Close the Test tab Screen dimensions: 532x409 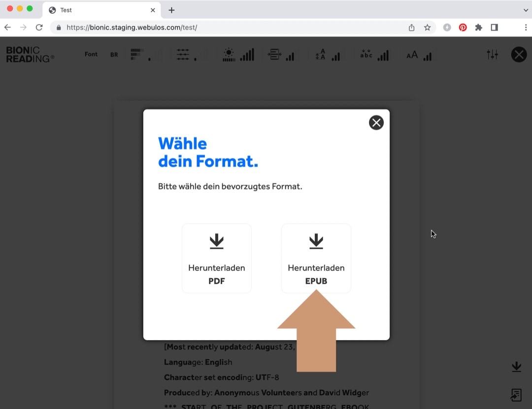tap(153, 10)
